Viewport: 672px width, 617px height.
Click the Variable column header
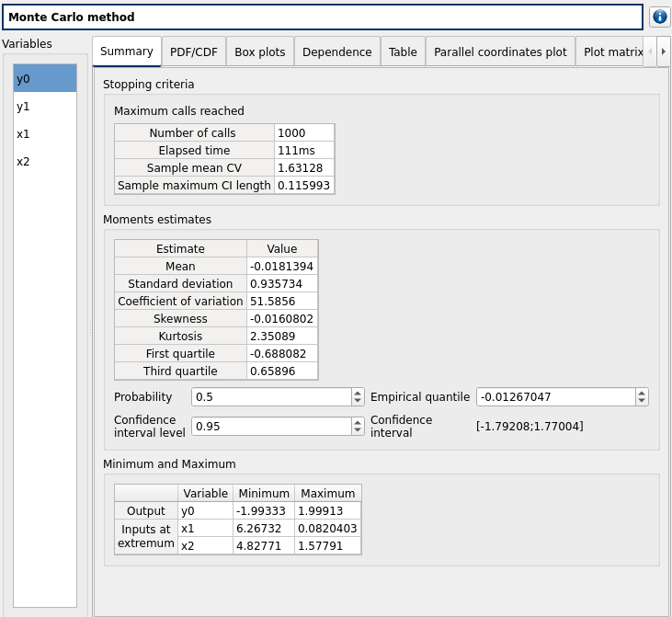205,494
